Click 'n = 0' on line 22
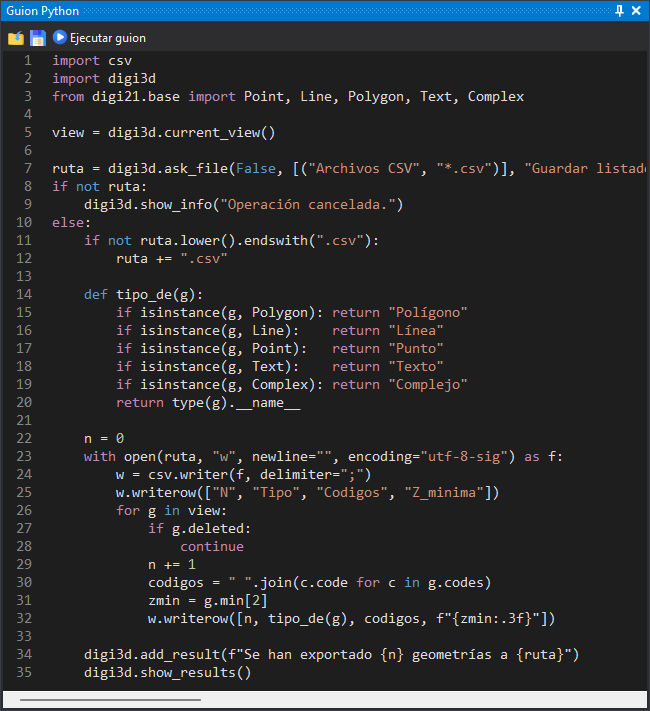 [104, 438]
